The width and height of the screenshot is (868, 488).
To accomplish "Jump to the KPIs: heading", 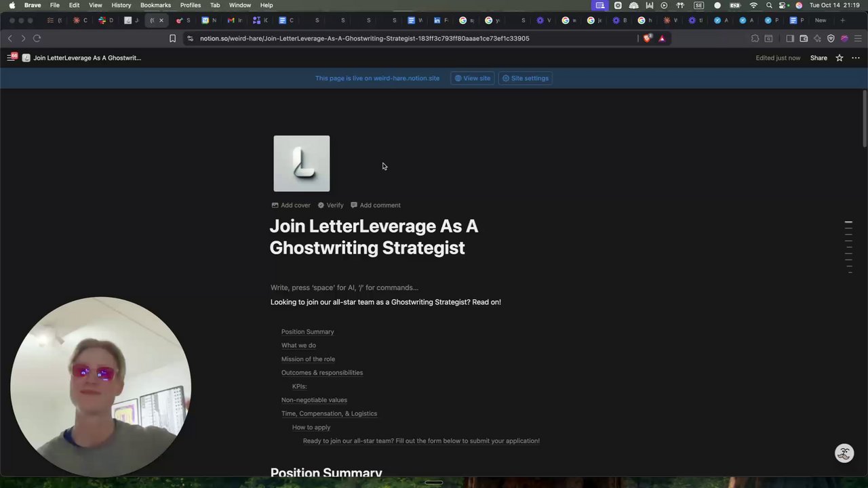I will coord(300,386).
